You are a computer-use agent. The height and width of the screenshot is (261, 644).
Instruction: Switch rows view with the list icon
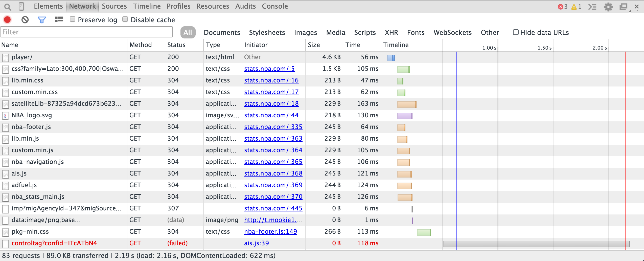[x=59, y=19]
